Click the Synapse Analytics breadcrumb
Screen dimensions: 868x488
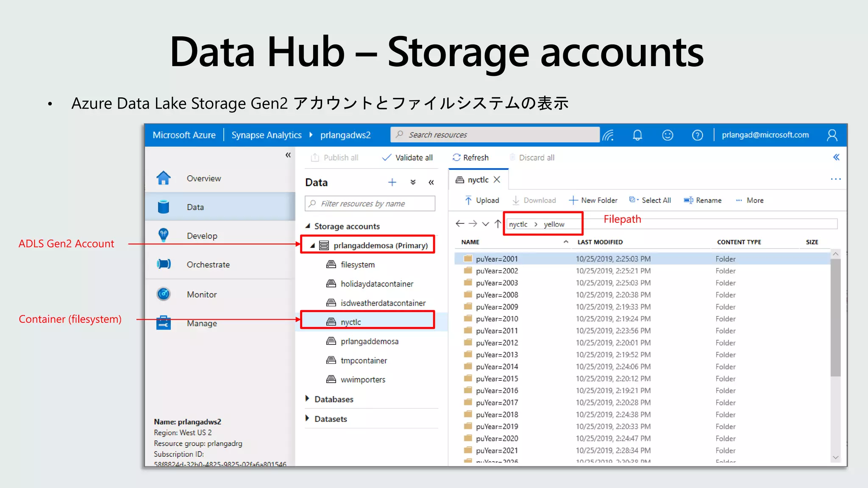(x=267, y=135)
